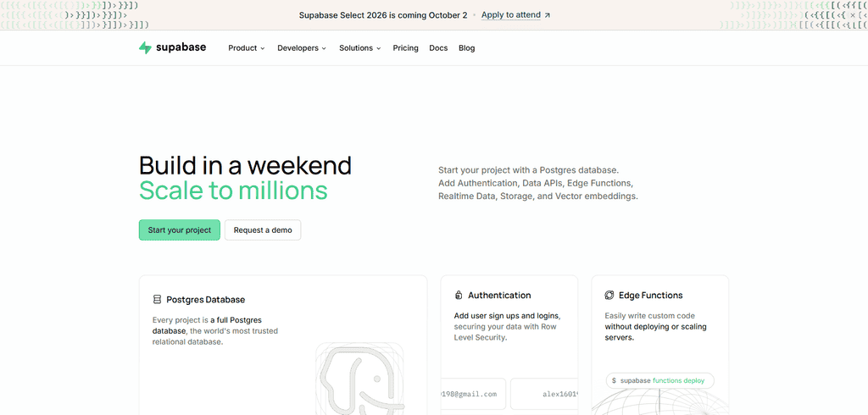Open the Pricing page

point(406,48)
